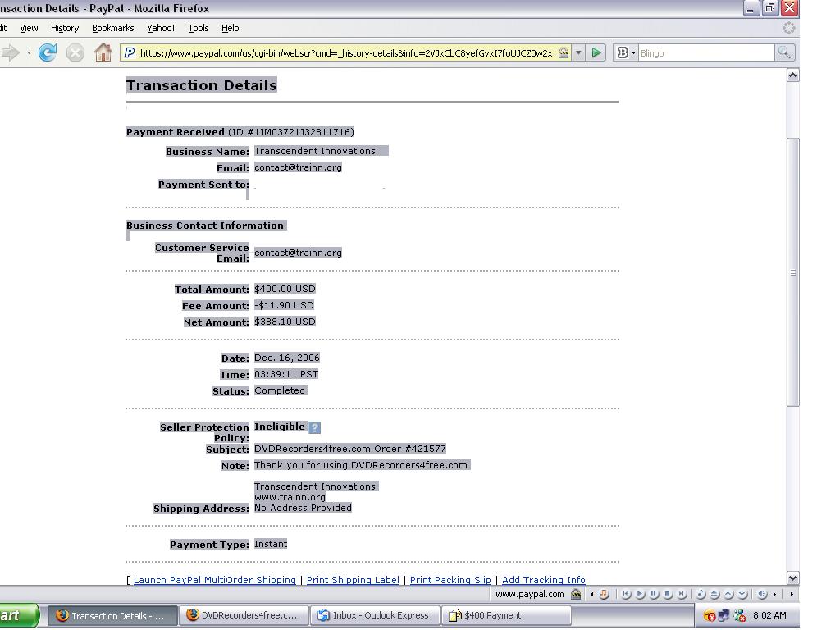
Task: Expand player panel with left black arrow
Action: click(x=592, y=594)
